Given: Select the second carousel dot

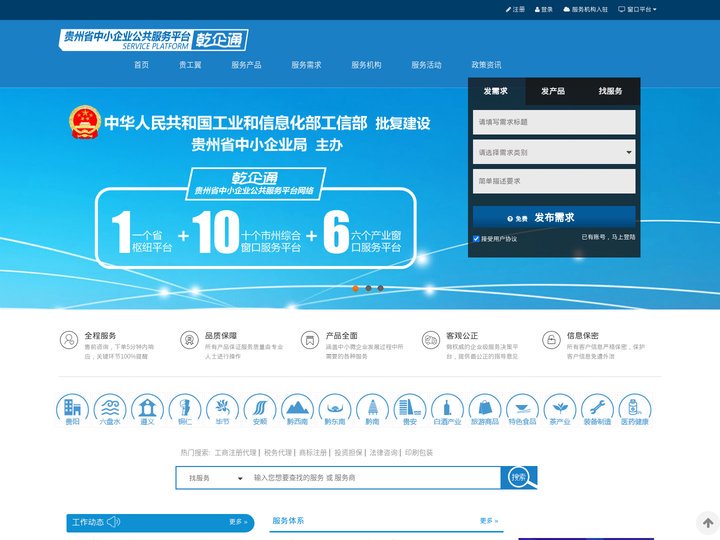Looking at the screenshot, I should (x=368, y=288).
